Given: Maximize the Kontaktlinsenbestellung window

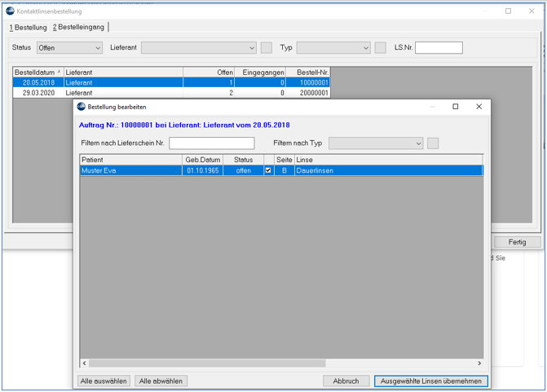Looking at the screenshot, I should tap(508, 11).
